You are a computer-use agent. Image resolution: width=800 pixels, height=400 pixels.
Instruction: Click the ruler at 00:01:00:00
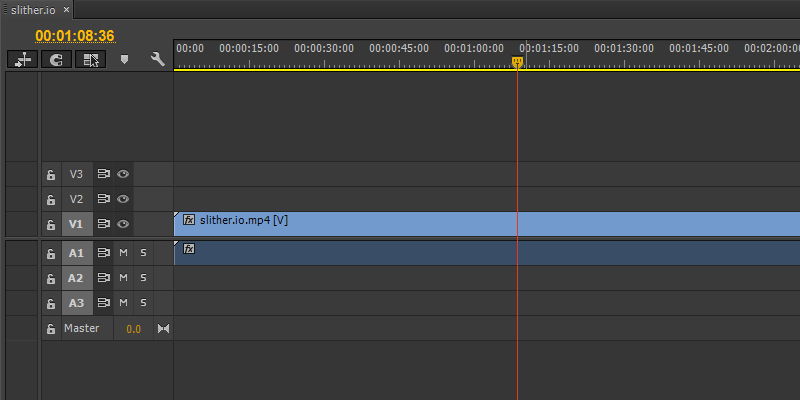(x=474, y=48)
